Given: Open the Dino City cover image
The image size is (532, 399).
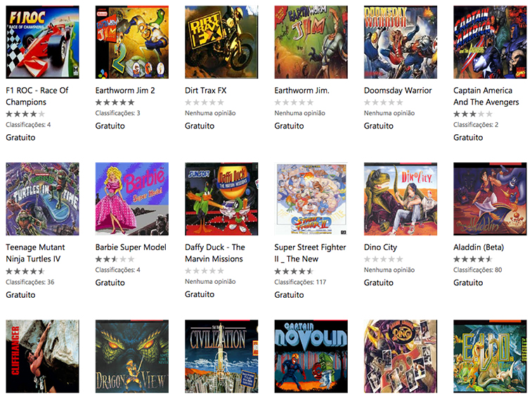Looking at the screenshot, I should 401,199.
